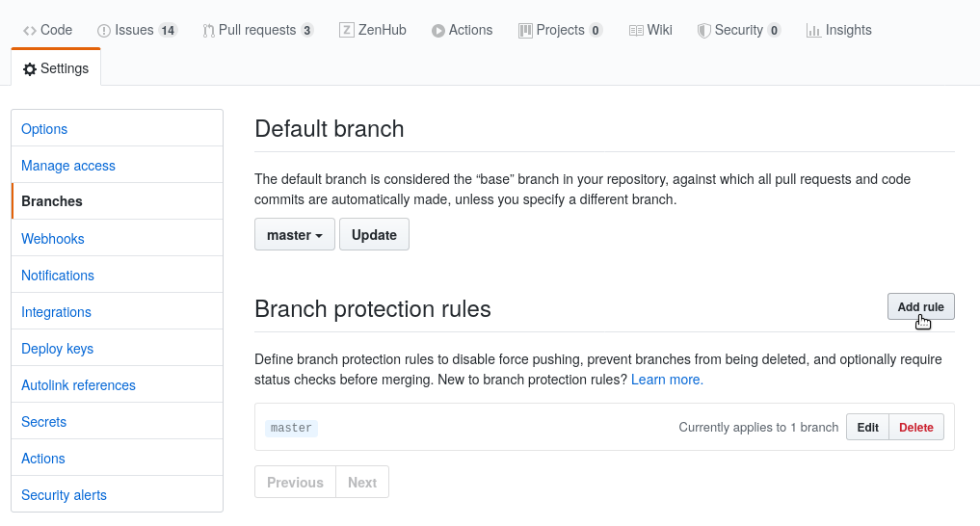Click the Currently applies to 1 branch text
Viewport: 980px width, 526px height.
(758, 428)
